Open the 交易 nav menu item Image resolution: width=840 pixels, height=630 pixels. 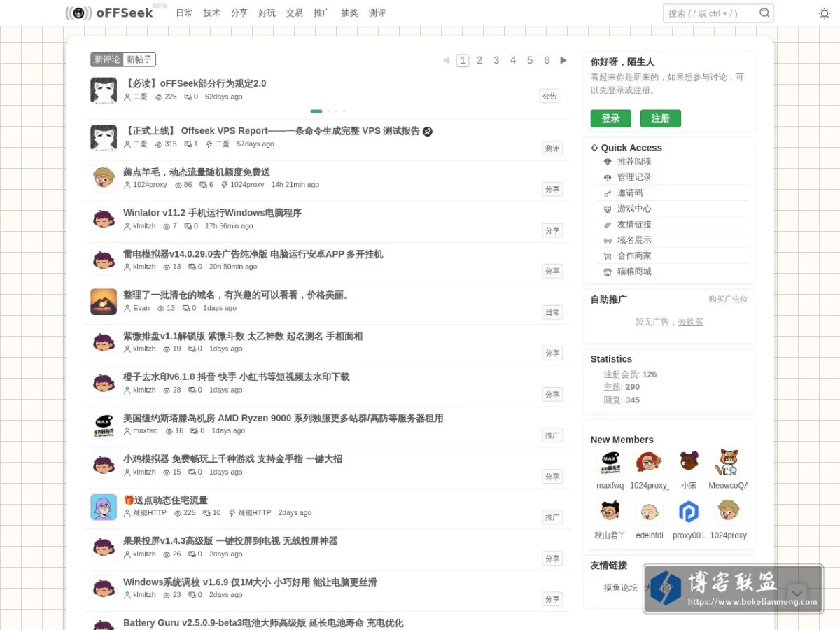pyautogui.click(x=295, y=13)
